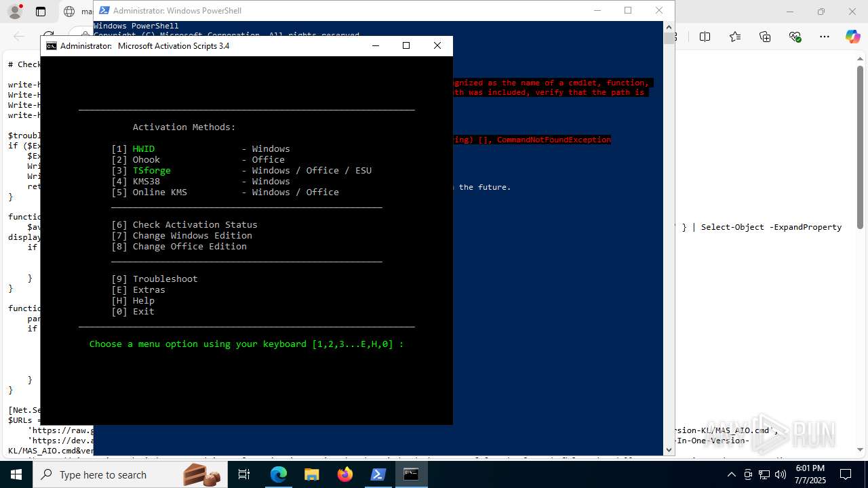Click the PowerShell scrollbar up arrow
This screenshot has width=868, height=488.
point(669,26)
